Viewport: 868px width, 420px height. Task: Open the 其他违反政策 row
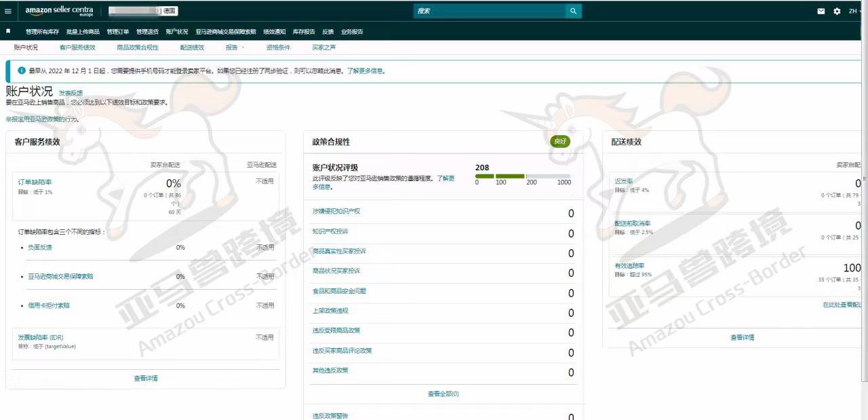coord(443,372)
